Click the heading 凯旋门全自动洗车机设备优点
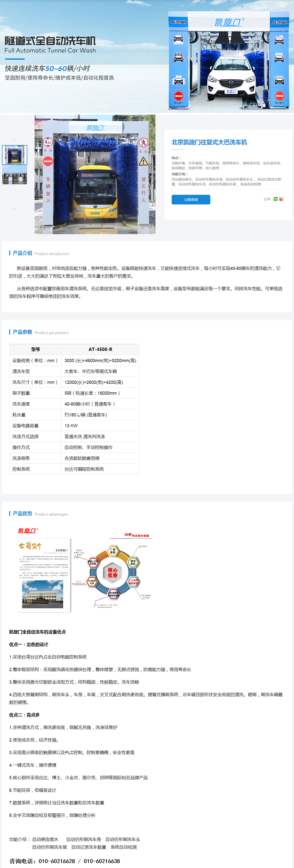This screenshot has width=294, height=868. coord(37,632)
